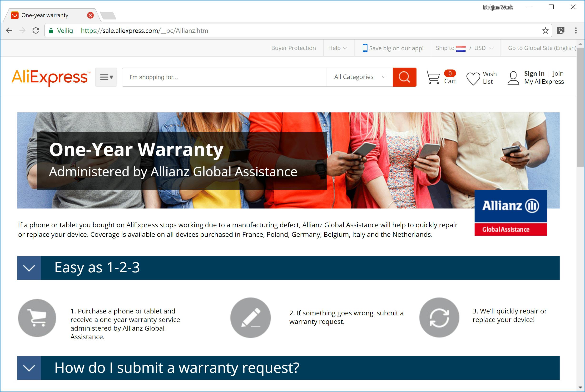Collapse the warranty request section chevron

[29, 368]
